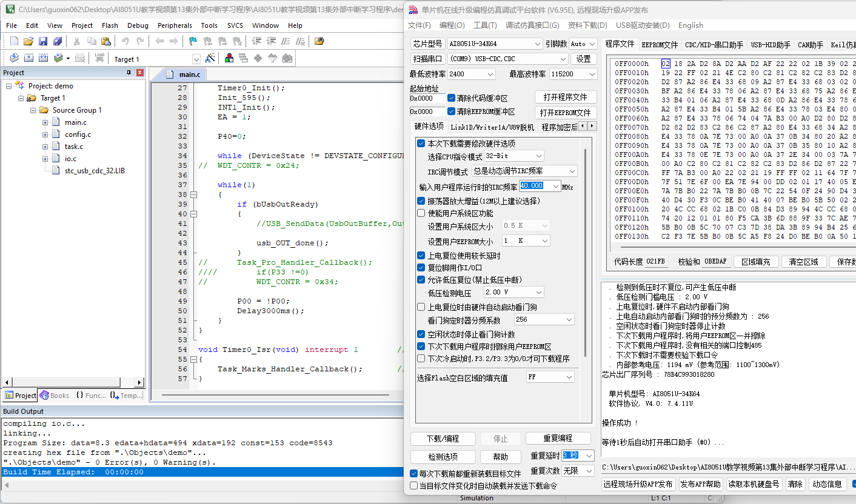Click the Open file icon in Keil
The image size is (856, 504).
click(28, 41)
